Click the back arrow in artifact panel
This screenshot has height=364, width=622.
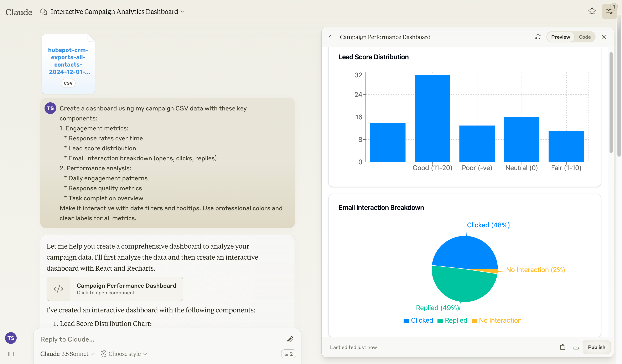331,37
